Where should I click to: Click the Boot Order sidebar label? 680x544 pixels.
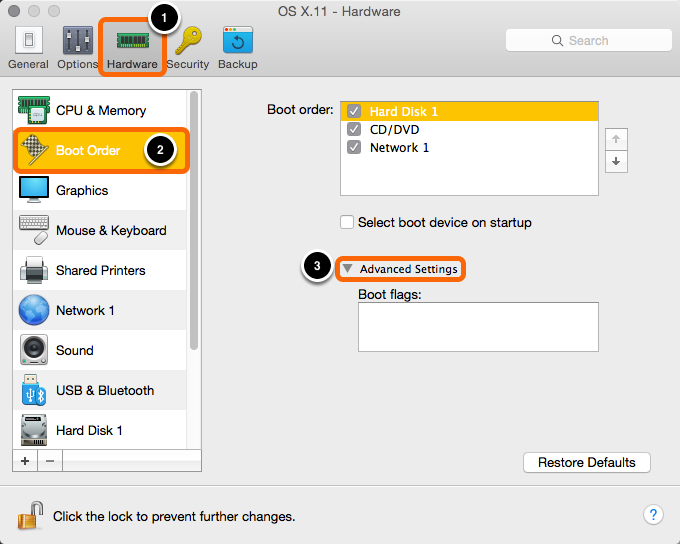[88, 150]
